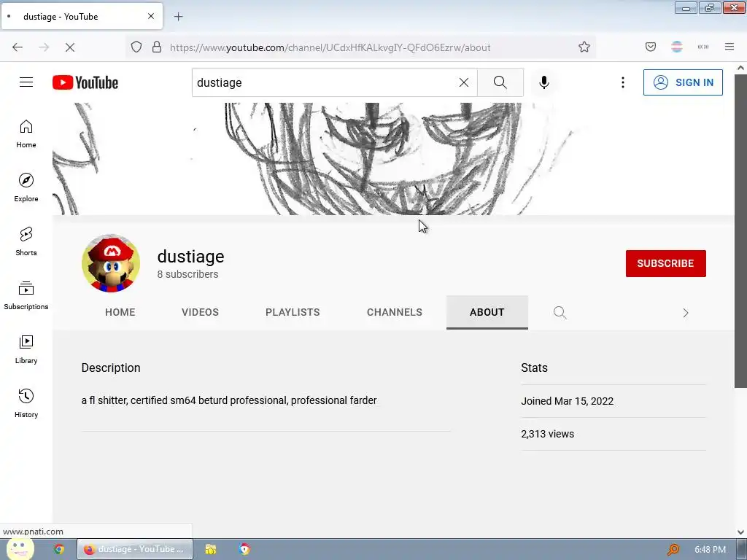This screenshot has width=747, height=560.
Task: Go to Home in sidebar
Action: coord(26,134)
